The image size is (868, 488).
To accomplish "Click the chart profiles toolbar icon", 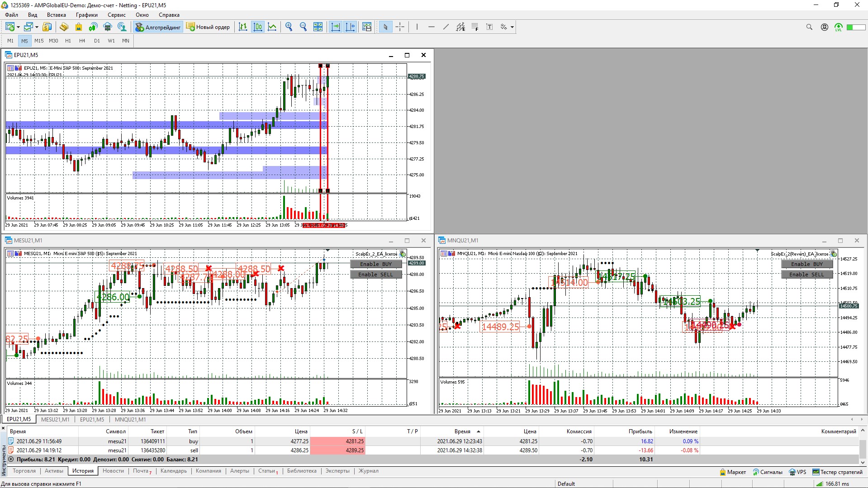I will click(x=28, y=27).
